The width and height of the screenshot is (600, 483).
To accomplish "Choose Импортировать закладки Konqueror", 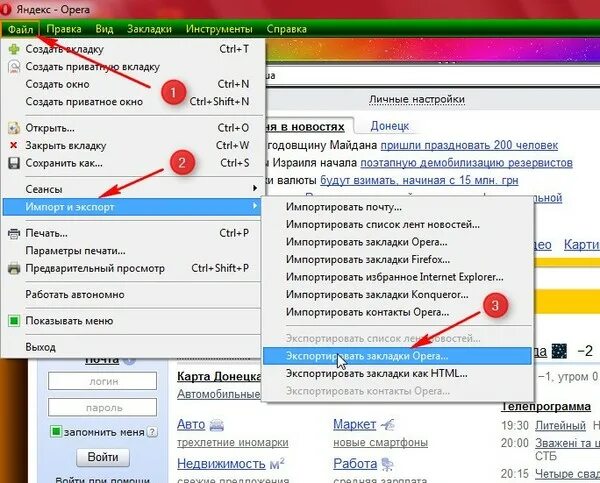I will click(x=397, y=295).
